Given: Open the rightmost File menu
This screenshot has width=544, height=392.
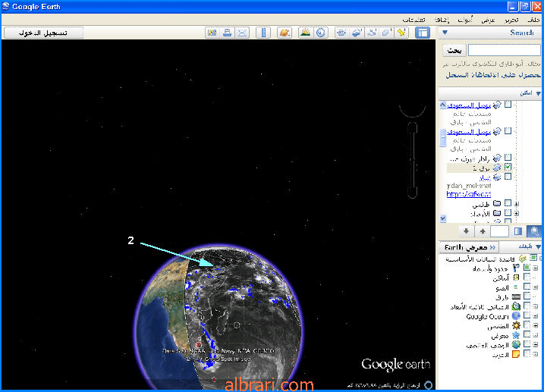Looking at the screenshot, I should (x=533, y=20).
